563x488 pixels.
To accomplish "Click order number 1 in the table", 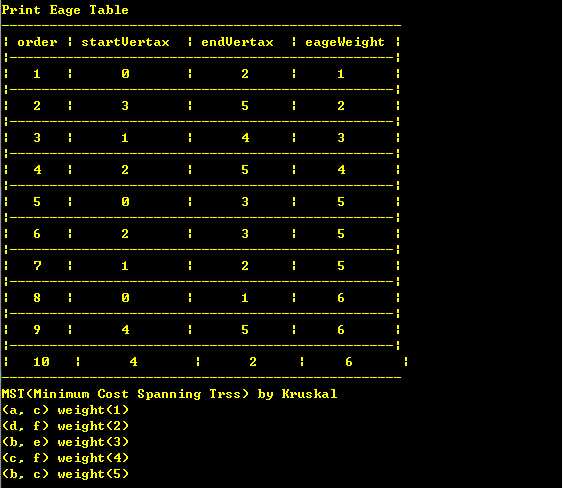I will [37, 74].
